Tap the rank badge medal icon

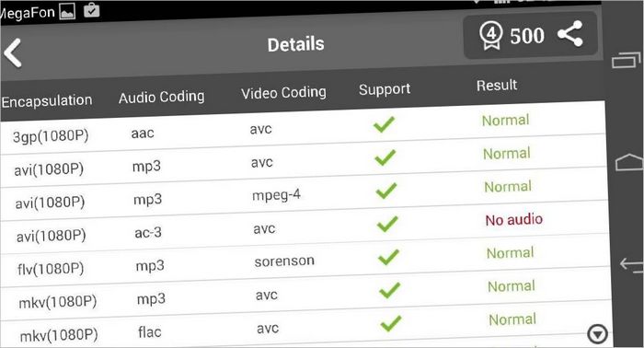tap(490, 36)
